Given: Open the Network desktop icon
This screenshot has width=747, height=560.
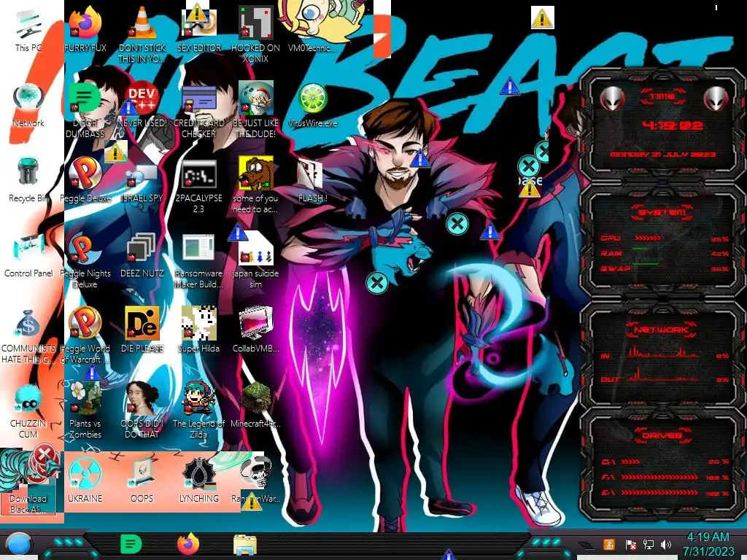Looking at the screenshot, I should 28,106.
